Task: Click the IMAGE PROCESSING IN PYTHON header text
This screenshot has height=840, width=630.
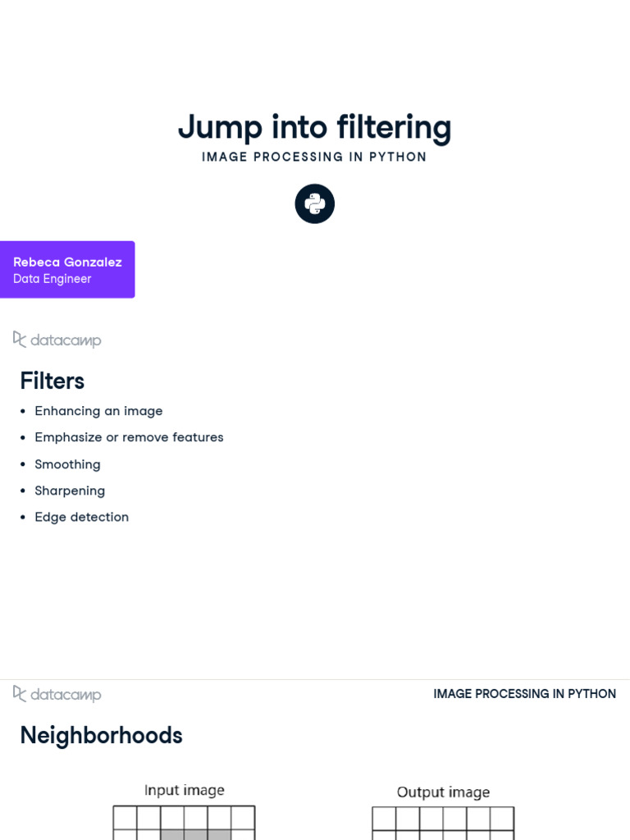Action: pyautogui.click(x=524, y=694)
